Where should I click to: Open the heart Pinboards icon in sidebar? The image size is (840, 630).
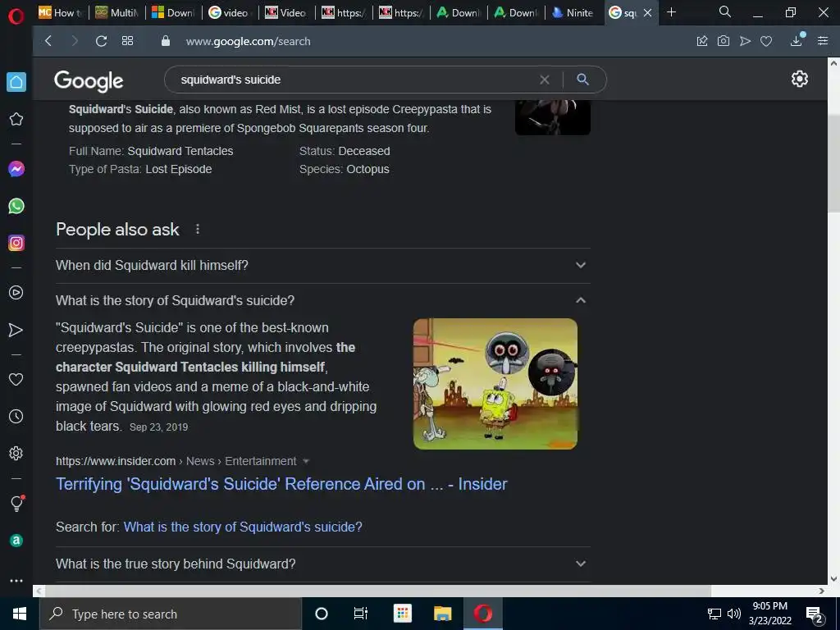coord(16,379)
